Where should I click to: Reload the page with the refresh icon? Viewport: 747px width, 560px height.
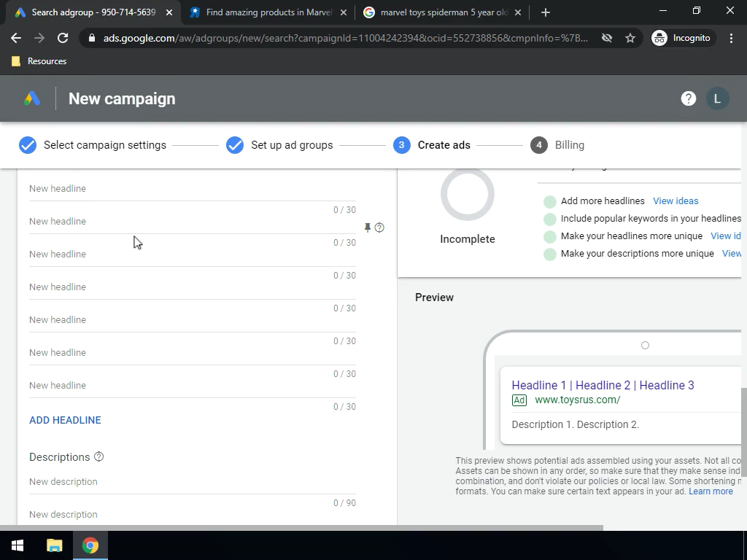click(63, 38)
